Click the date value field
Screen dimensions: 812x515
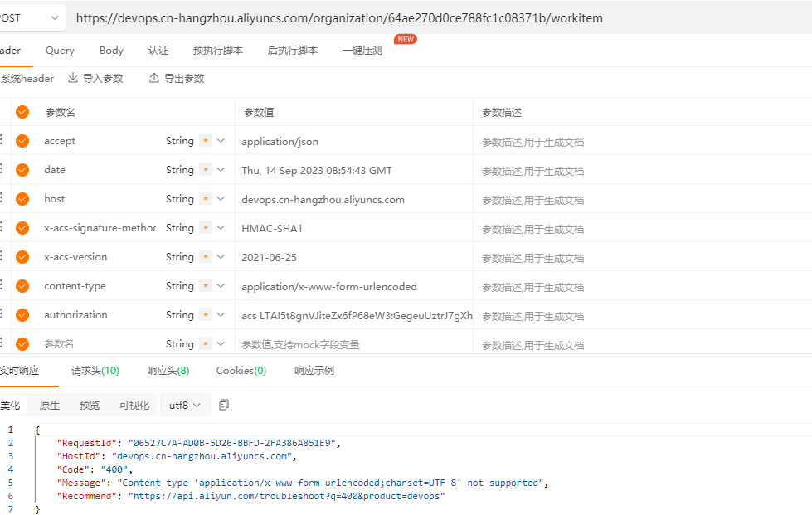354,170
